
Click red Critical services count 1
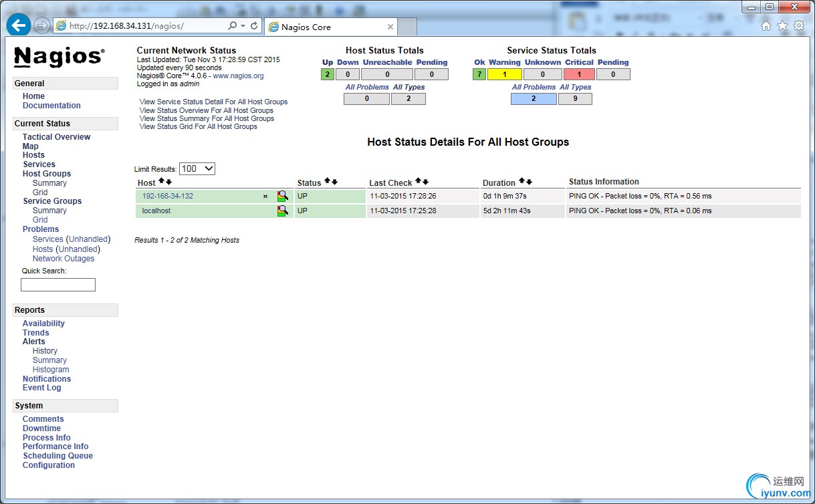[x=579, y=74]
